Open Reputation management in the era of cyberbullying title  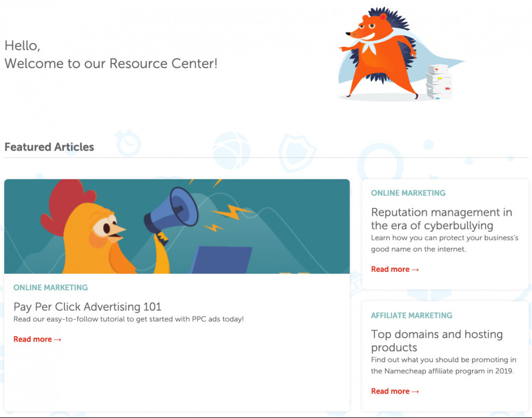pos(442,219)
